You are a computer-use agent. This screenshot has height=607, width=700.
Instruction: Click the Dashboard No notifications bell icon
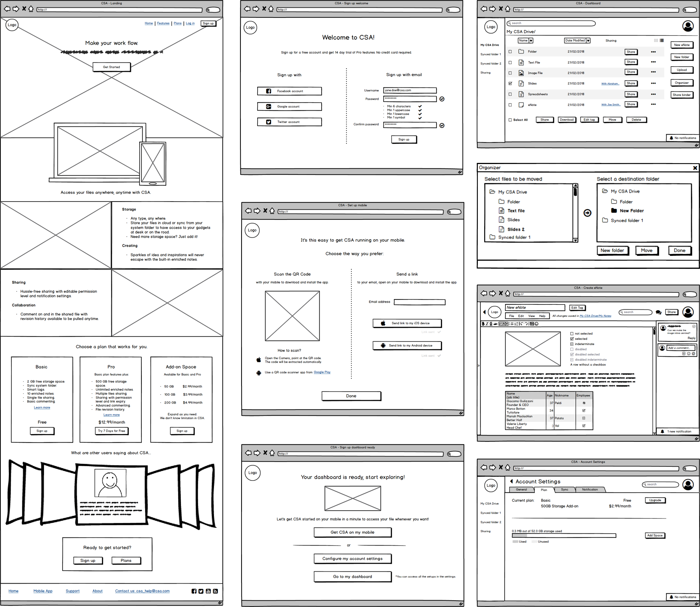point(671,138)
